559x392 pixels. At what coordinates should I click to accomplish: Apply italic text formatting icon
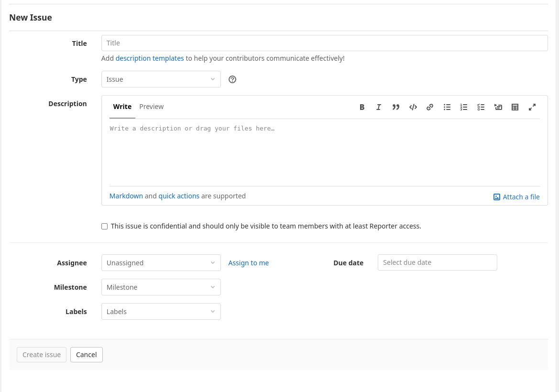(x=379, y=107)
